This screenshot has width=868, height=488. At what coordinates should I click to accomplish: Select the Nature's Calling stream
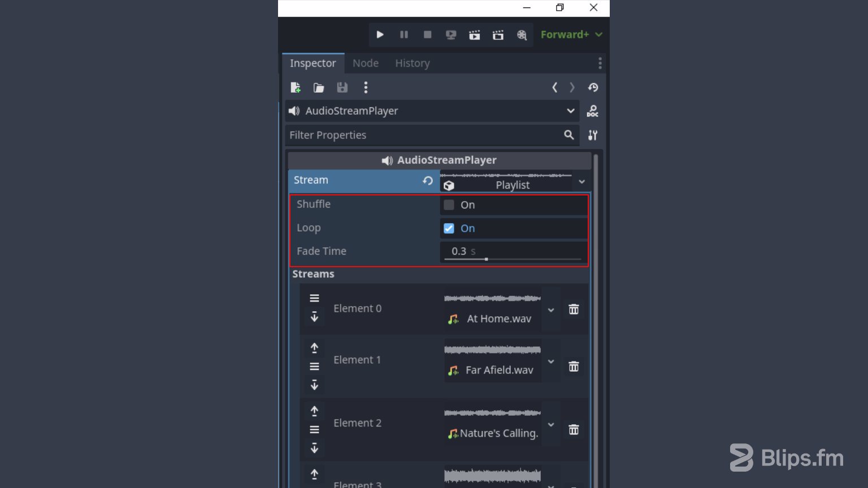(x=492, y=424)
